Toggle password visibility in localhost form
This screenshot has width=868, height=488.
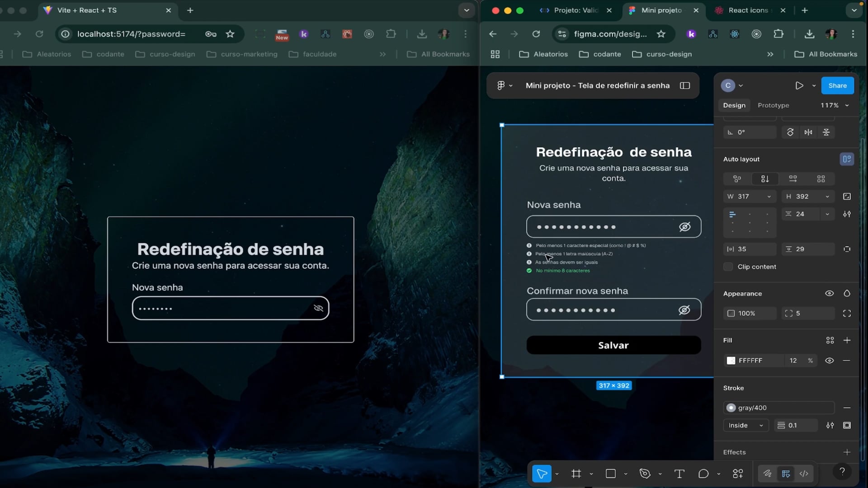tap(318, 308)
